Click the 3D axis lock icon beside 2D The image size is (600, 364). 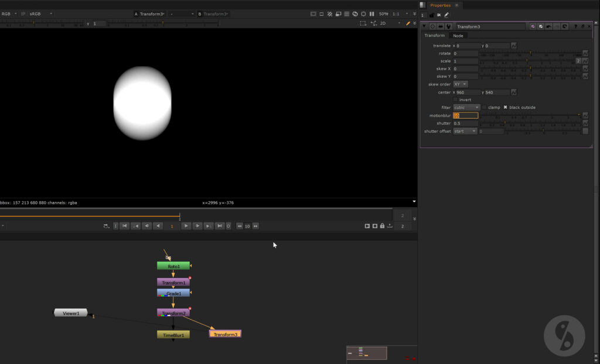(374, 23)
